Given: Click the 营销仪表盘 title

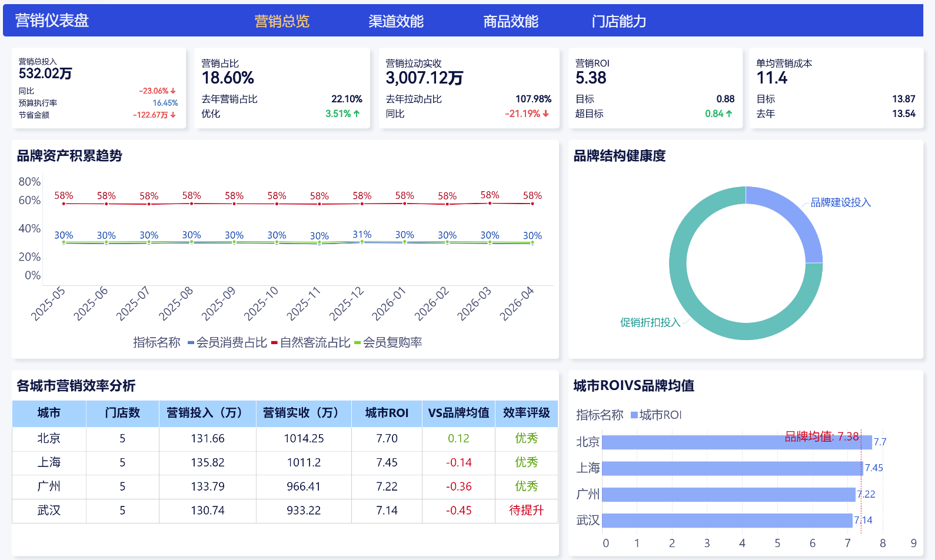Looking at the screenshot, I should pos(52,21).
